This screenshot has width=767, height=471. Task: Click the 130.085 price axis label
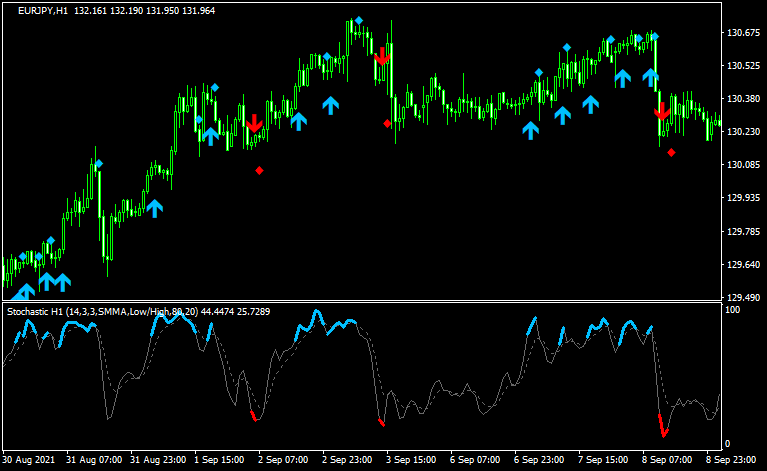pyautogui.click(x=742, y=165)
